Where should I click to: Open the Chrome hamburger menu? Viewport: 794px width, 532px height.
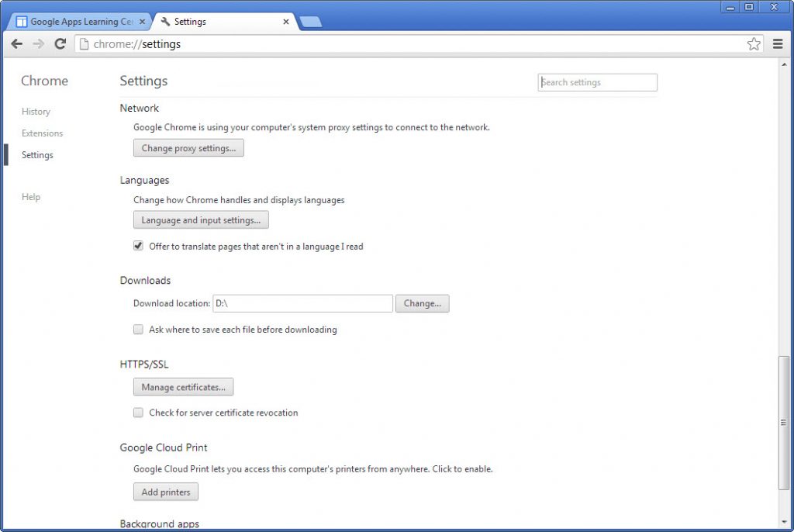coord(778,44)
